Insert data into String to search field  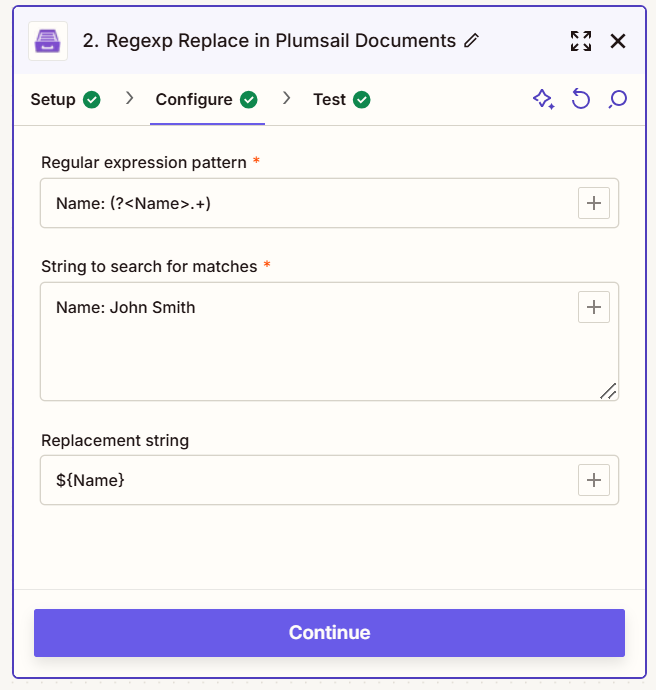[x=594, y=307]
